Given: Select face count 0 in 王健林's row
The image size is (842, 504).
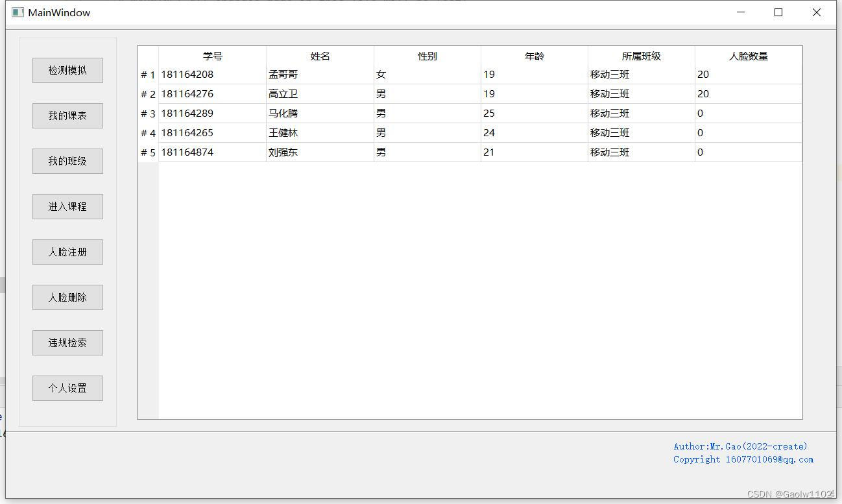Looking at the screenshot, I should point(749,133).
